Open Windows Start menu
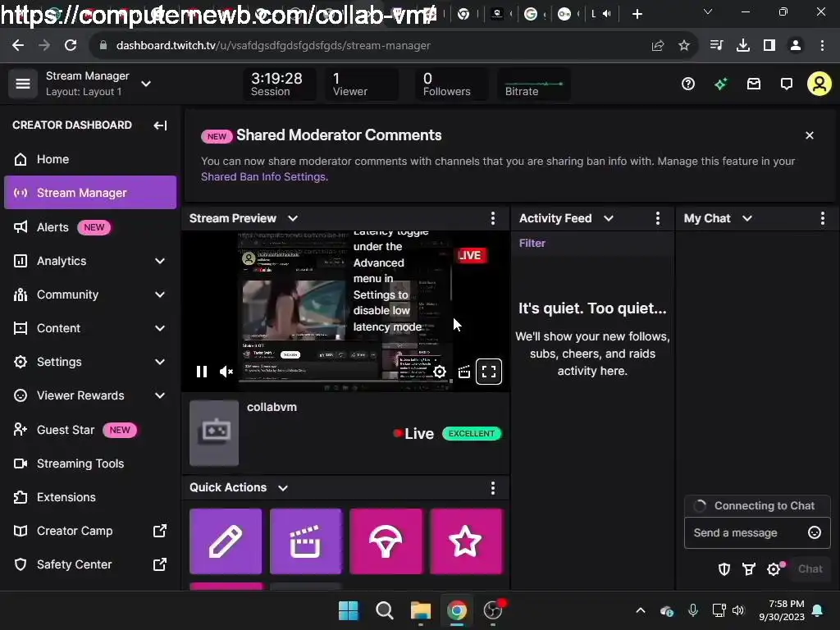840x630 pixels. 348,610
